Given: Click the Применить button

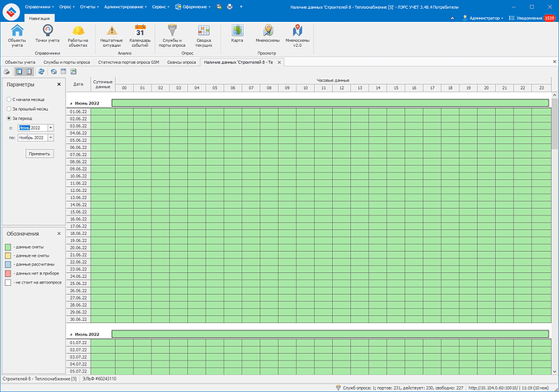Looking at the screenshot, I should click(40, 154).
